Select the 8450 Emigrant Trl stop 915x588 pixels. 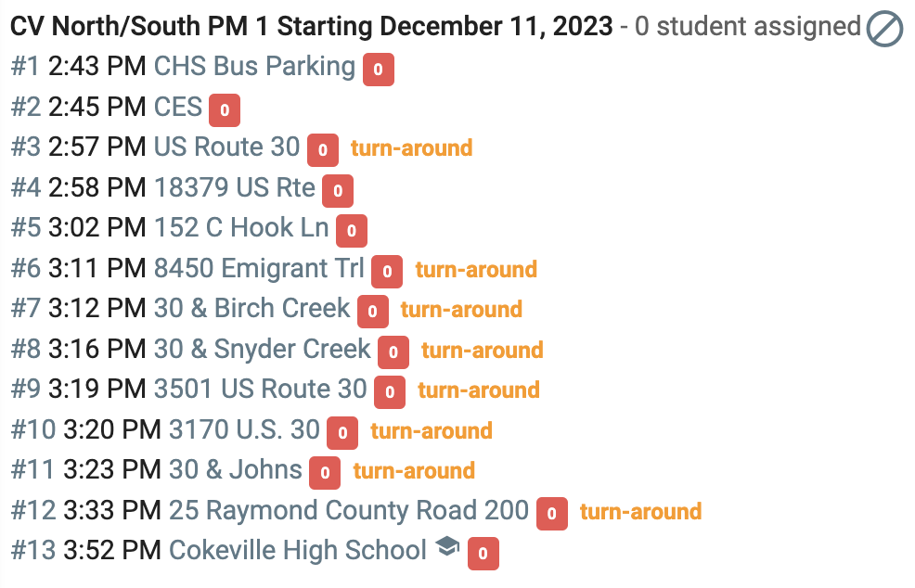click(259, 268)
